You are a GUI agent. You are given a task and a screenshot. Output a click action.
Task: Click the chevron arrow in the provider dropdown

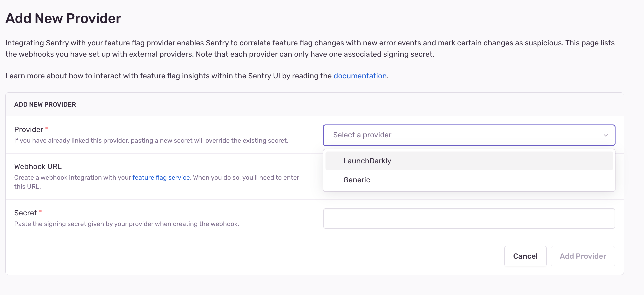tap(606, 135)
